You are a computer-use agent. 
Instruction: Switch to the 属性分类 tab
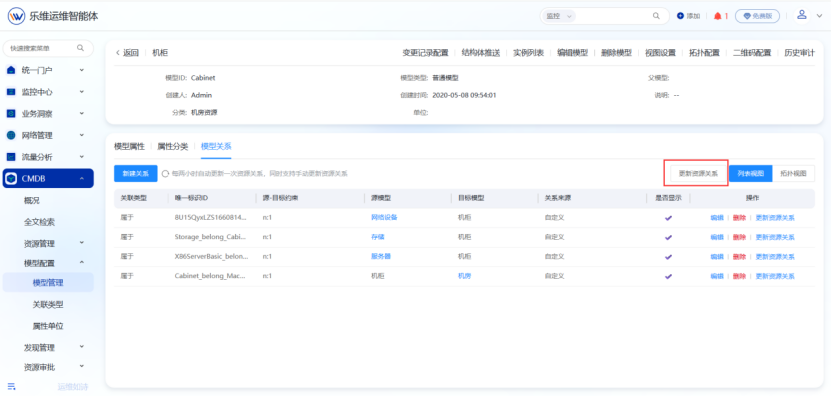pos(173,147)
